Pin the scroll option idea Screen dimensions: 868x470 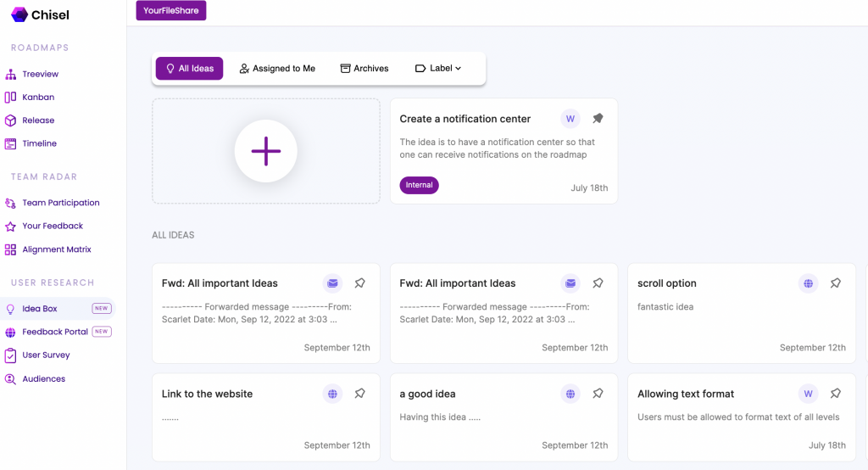click(835, 283)
